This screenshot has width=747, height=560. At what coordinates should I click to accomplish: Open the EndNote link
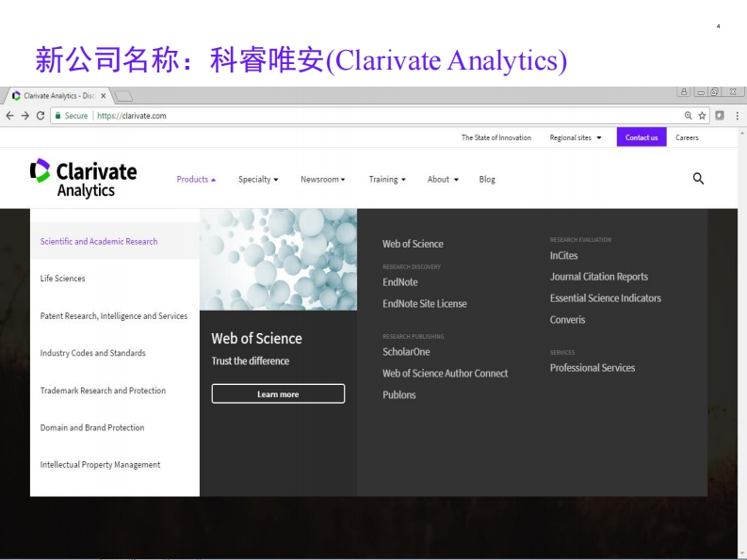click(x=400, y=282)
